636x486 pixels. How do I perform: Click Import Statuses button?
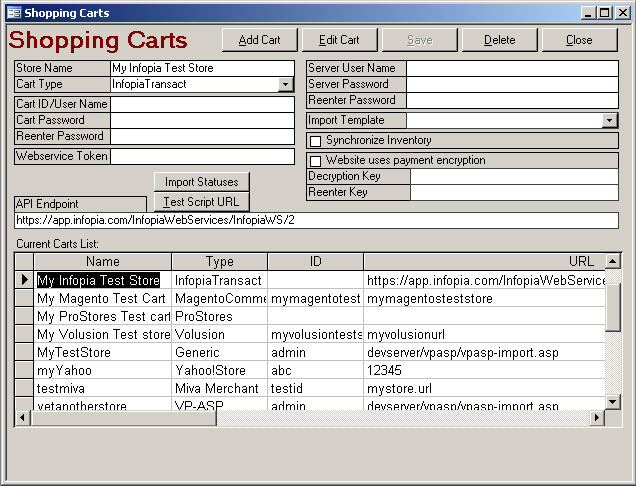[202, 182]
